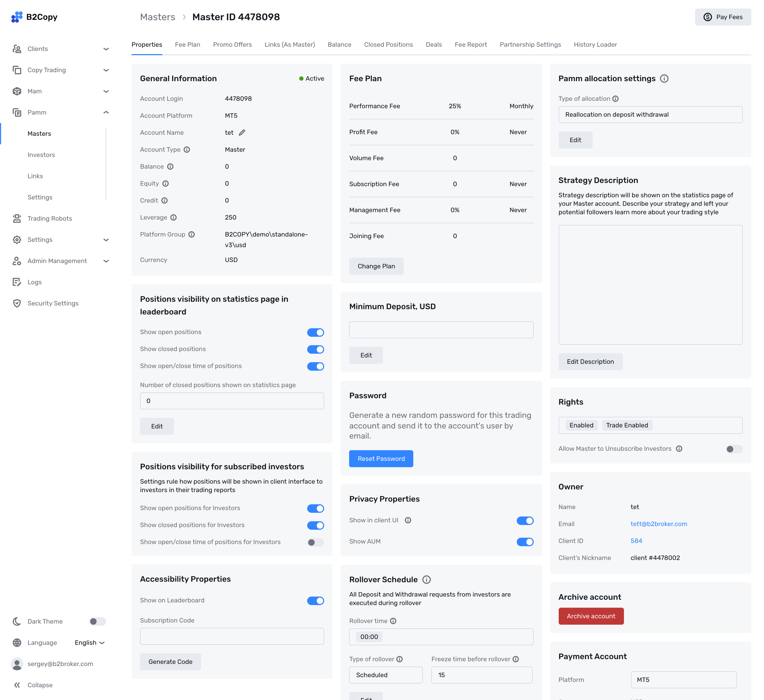
Task: Click the B2Copy logo icon
Action: click(17, 17)
